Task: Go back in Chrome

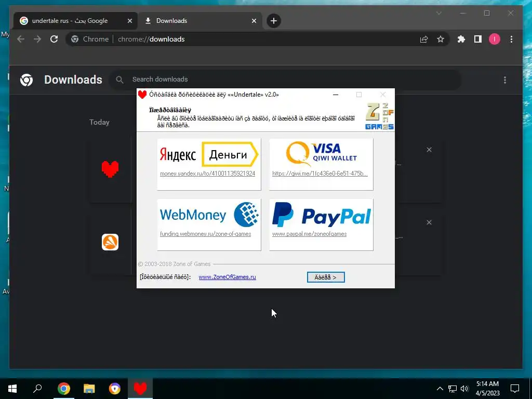Action: pyautogui.click(x=21, y=39)
